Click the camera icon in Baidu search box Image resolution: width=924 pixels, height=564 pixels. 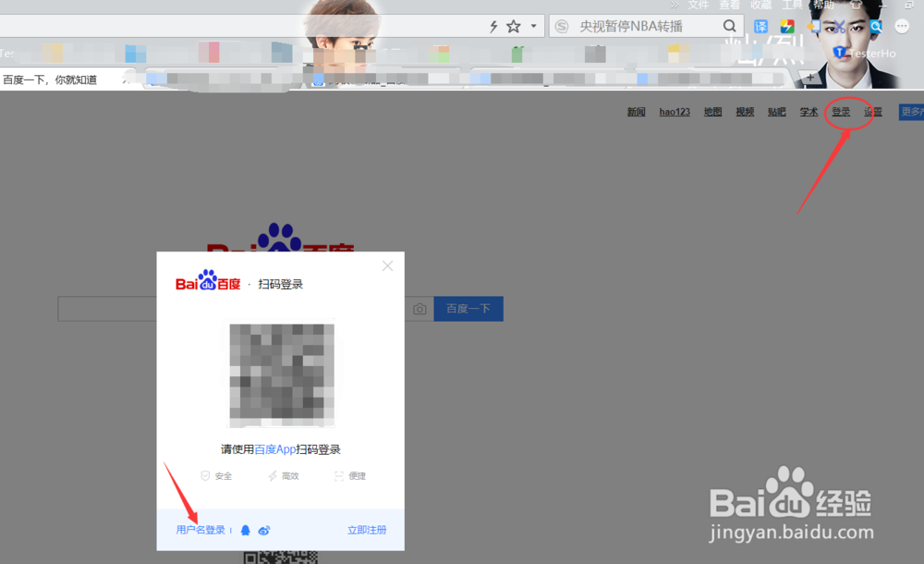coord(419,309)
